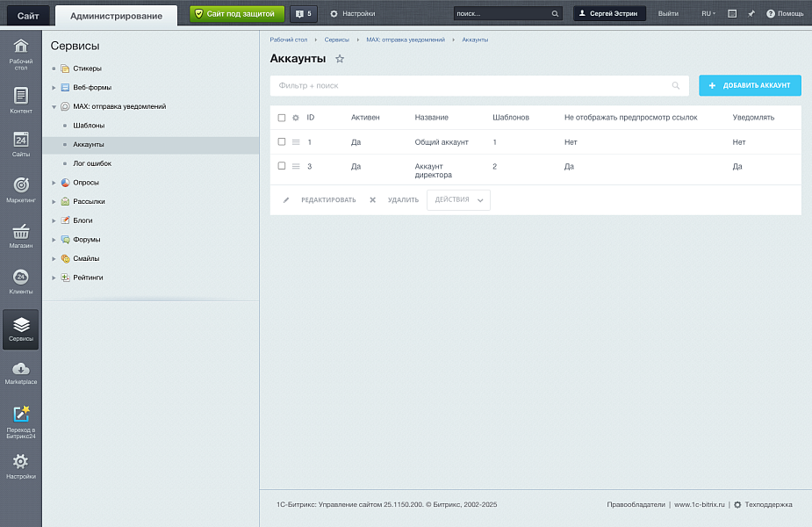
Task: Open the RU language dropdown
Action: coord(708,14)
